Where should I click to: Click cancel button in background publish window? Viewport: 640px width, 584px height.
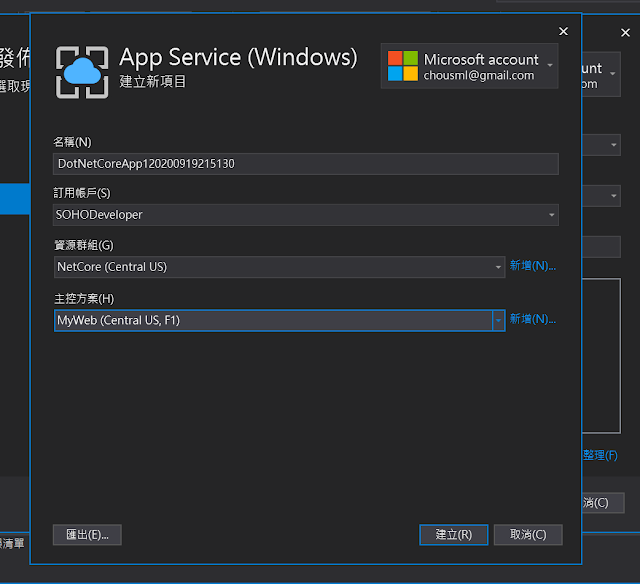(603, 503)
